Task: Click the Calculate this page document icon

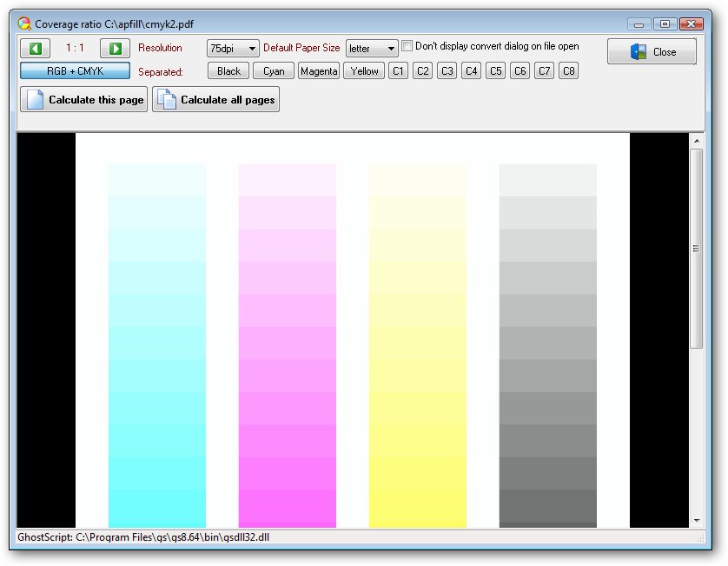Action: [34, 99]
